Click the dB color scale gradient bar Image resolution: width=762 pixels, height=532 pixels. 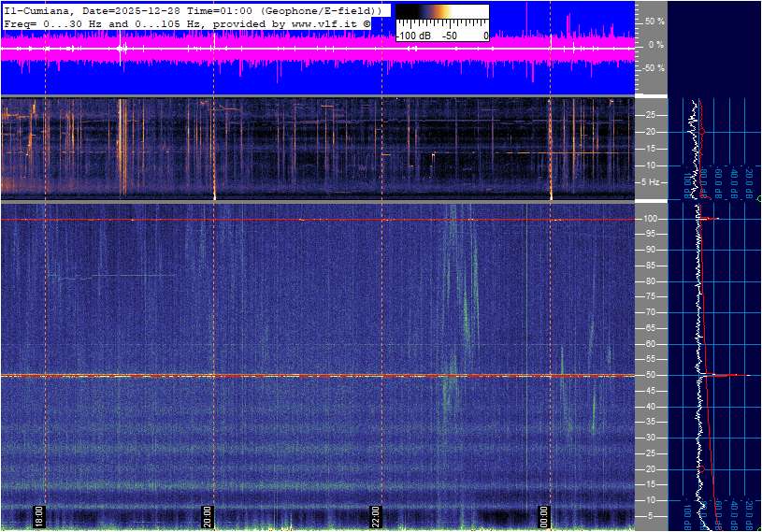[x=442, y=13]
